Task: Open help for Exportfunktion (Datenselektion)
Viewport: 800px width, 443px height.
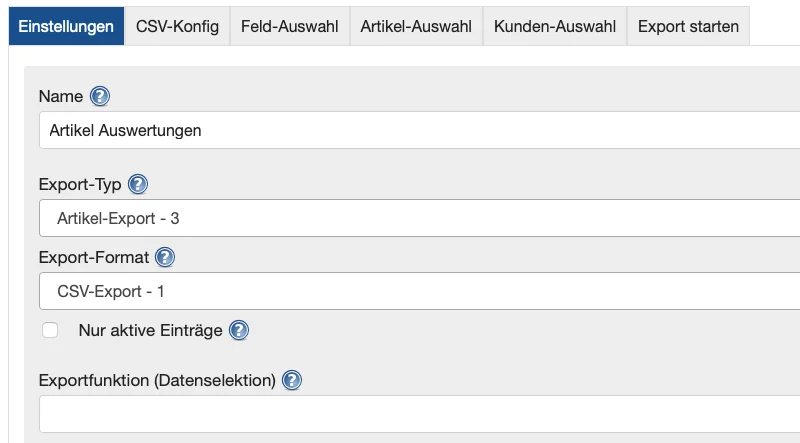Action: click(292, 380)
